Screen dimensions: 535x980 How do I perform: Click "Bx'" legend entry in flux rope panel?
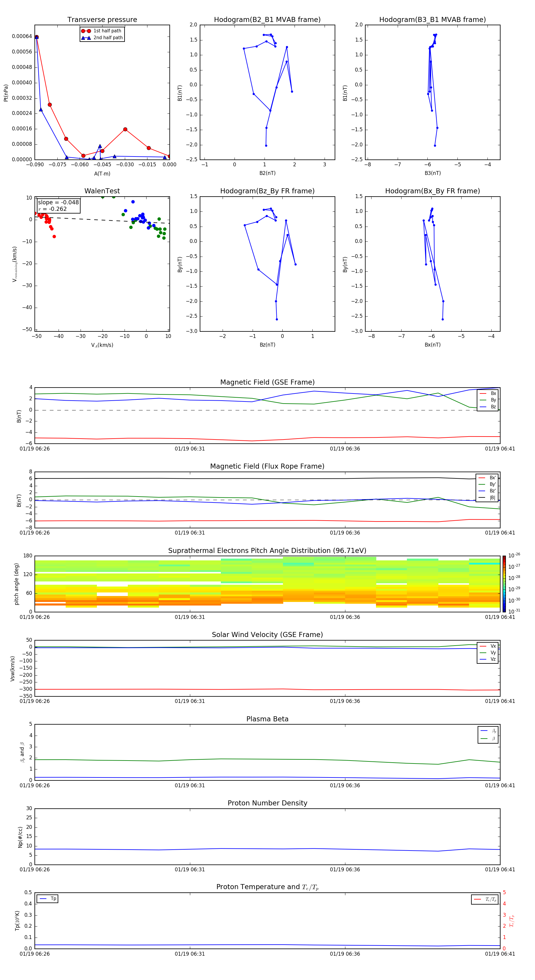[487, 478]
